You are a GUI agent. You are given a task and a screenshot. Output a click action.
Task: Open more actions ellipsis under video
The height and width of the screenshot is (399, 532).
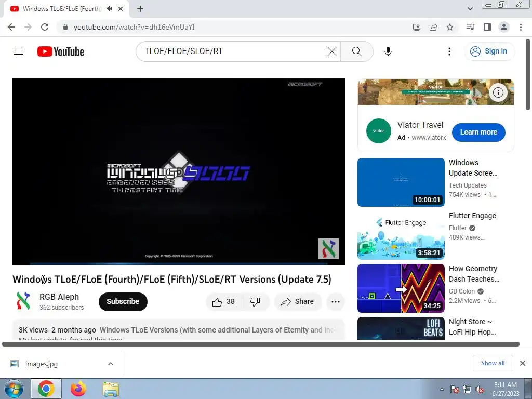click(336, 302)
